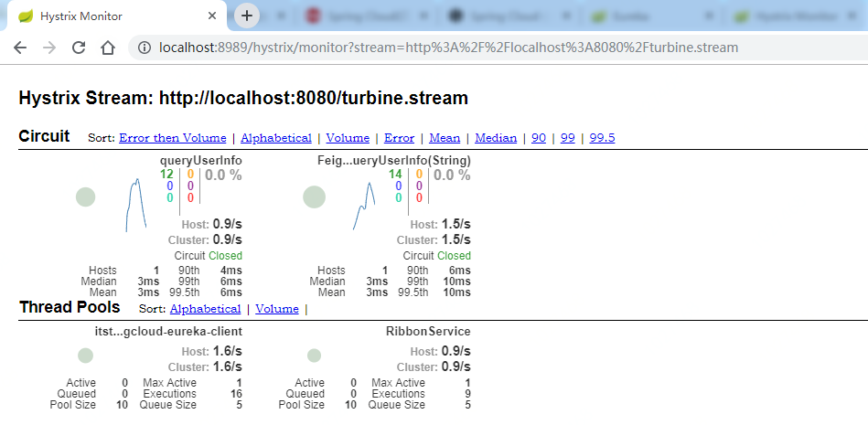Sort circuits by 99.5 percentile

pyautogui.click(x=602, y=138)
